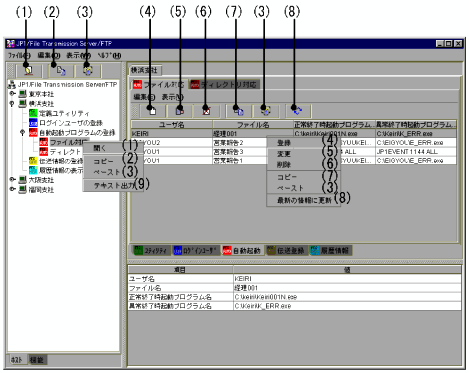This screenshot has height=373, width=469.
Task: Click the ユーザ名 column header
Action: pos(172,125)
